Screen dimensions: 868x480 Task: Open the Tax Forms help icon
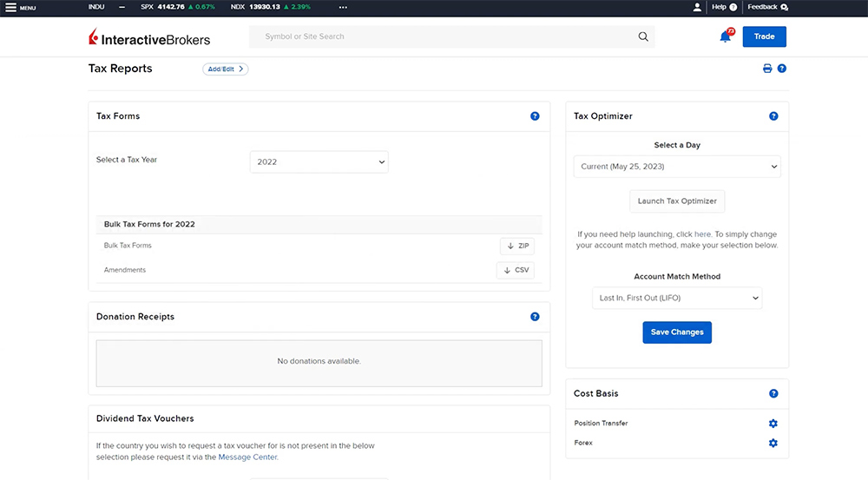535,116
